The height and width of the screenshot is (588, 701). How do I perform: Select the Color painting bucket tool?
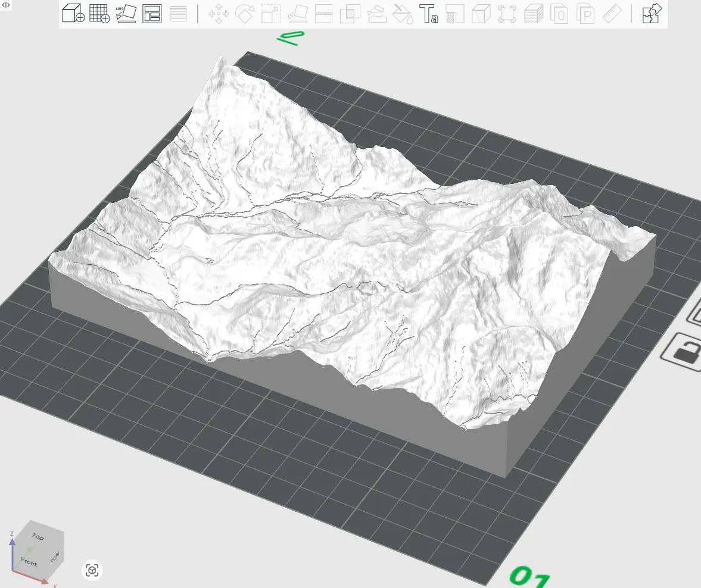[x=403, y=14]
